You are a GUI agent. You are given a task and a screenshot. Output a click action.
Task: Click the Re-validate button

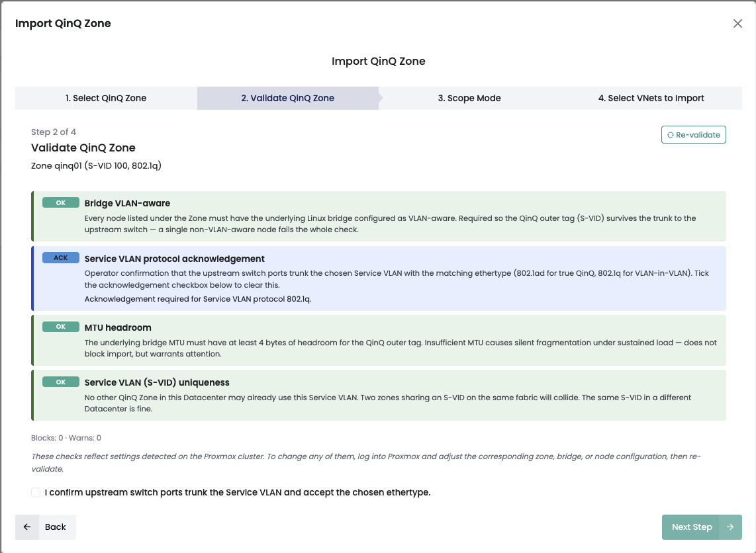click(693, 135)
